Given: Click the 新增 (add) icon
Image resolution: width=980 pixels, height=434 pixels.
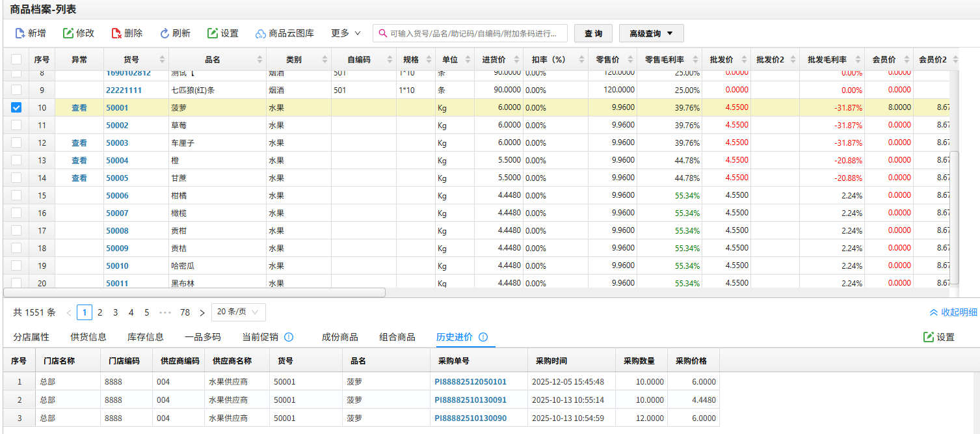Looking at the screenshot, I should pyautogui.click(x=20, y=33).
